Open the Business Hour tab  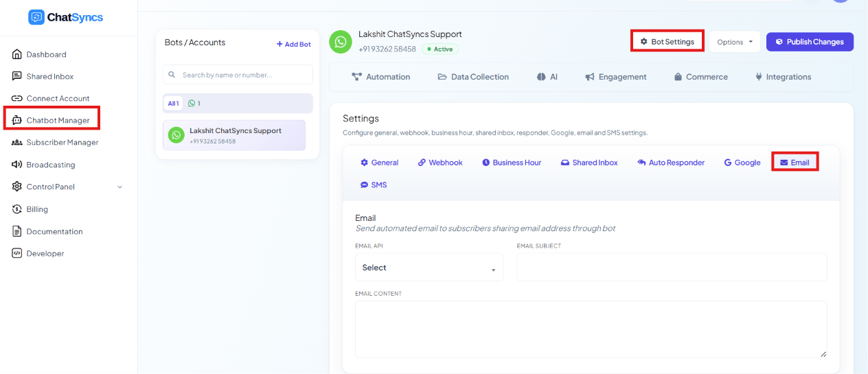(512, 163)
